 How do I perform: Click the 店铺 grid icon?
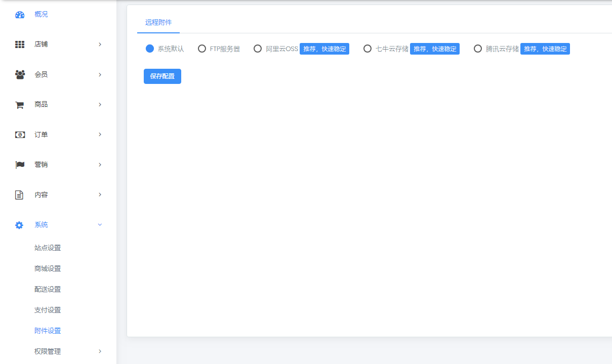[20, 44]
